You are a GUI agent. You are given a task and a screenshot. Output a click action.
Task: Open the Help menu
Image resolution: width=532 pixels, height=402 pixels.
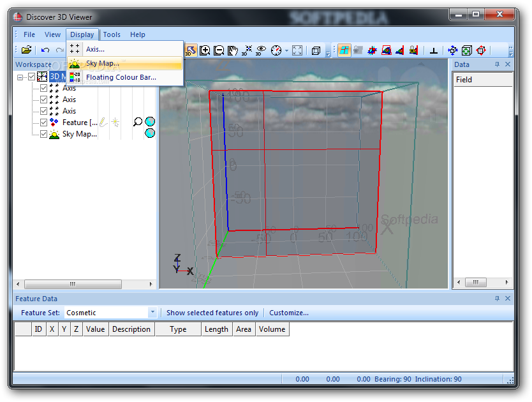137,34
